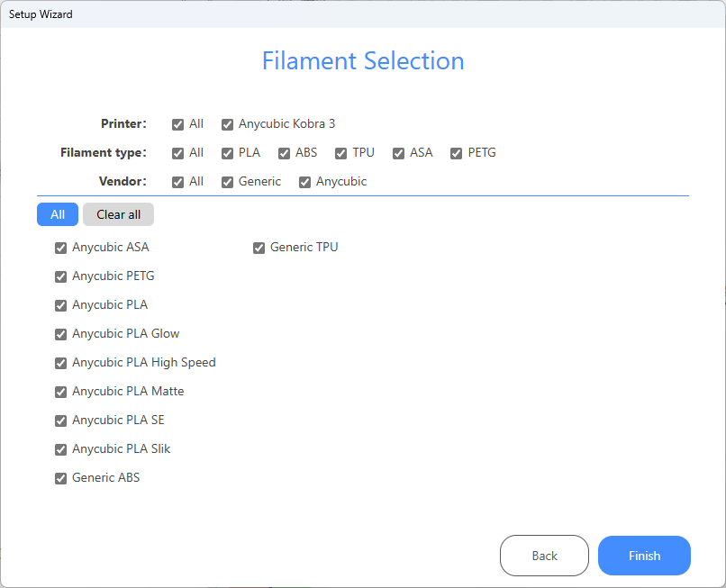
Task: Uncheck the ASA filament type checkbox
Action: [399, 153]
